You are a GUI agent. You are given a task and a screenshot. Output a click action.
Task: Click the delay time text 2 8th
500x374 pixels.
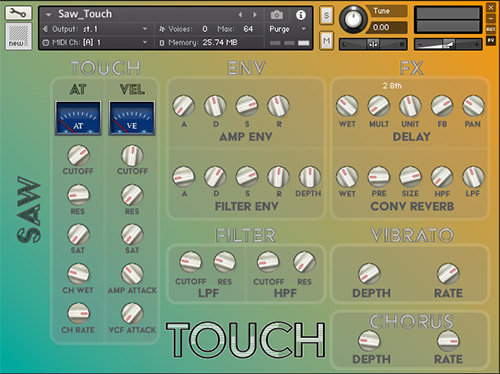point(392,86)
